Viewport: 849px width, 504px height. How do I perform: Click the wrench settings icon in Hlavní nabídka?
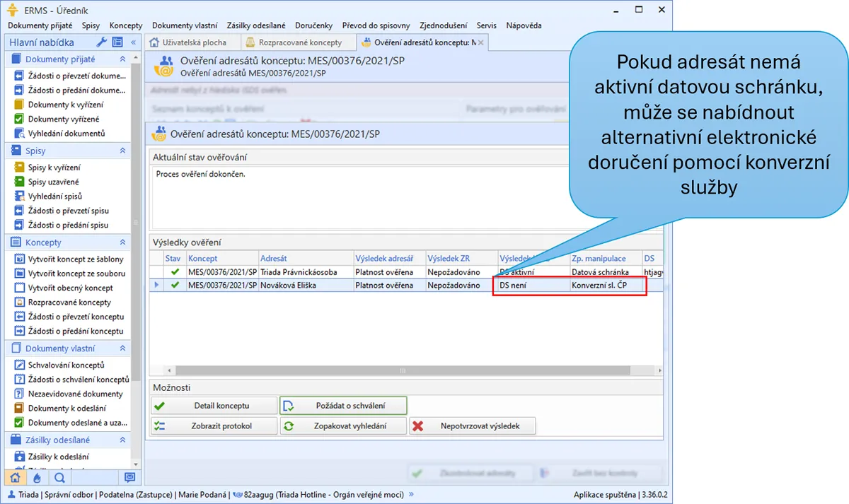(102, 42)
